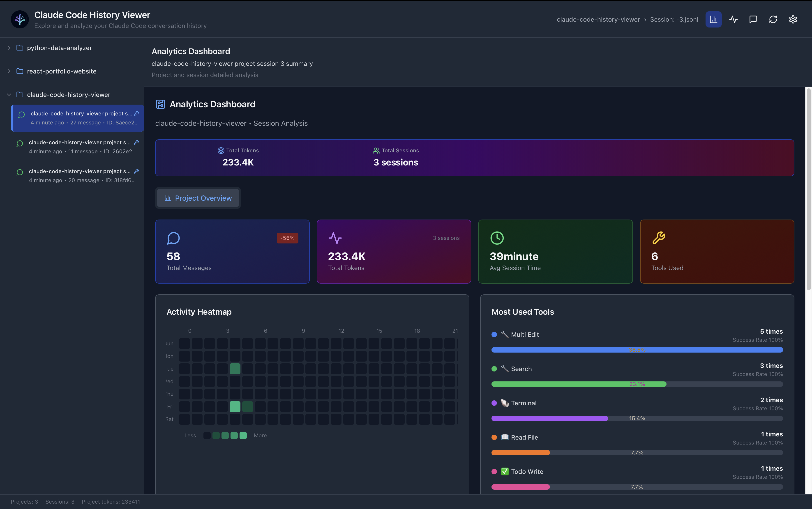Image resolution: width=812 pixels, height=509 pixels.
Task: Click the app logo icon
Action: [20, 20]
